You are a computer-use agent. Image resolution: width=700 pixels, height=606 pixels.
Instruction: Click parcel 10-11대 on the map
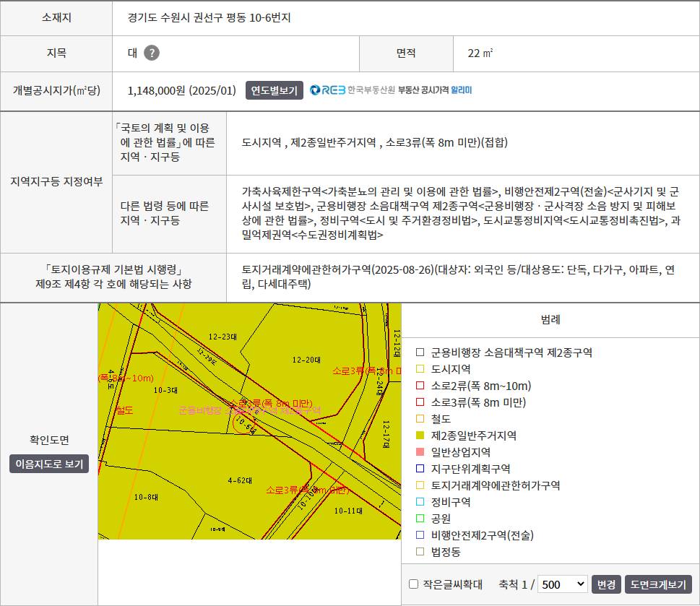click(348, 511)
